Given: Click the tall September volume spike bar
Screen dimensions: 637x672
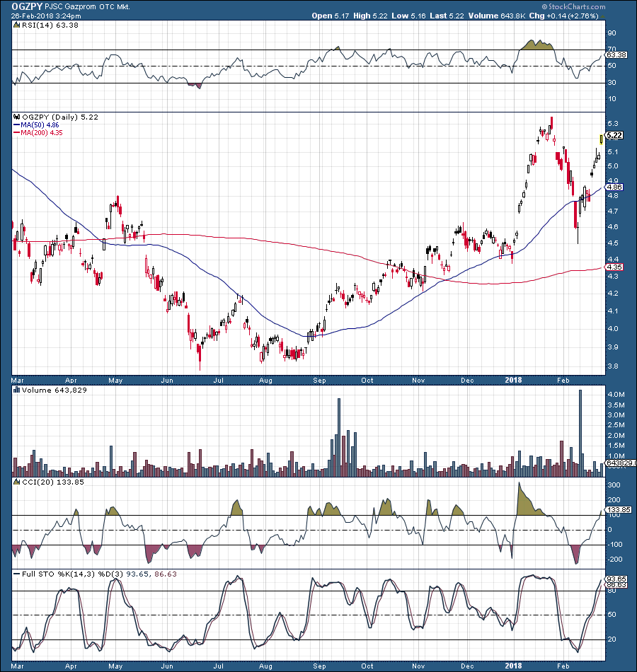Looking at the screenshot, I should (x=339, y=438).
